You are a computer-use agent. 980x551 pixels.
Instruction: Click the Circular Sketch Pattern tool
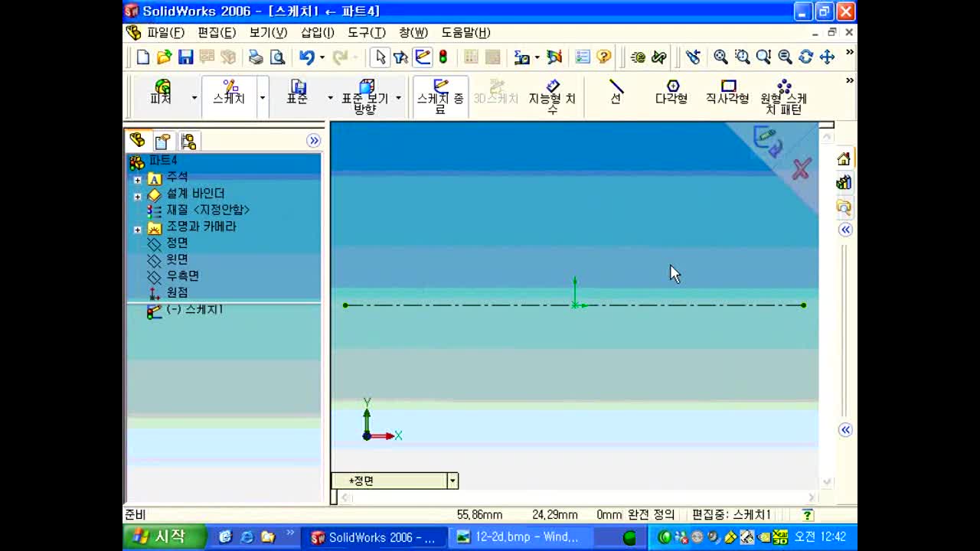783,97
